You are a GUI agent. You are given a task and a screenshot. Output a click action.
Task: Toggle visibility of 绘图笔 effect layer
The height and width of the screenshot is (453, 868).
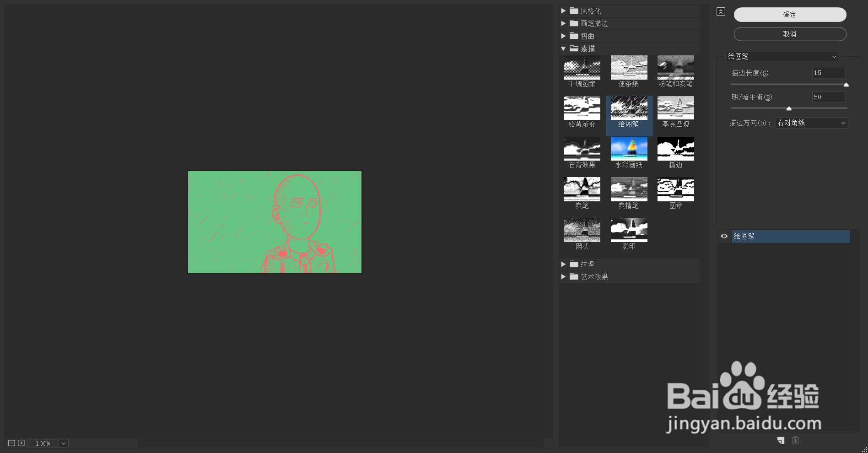pyautogui.click(x=724, y=236)
